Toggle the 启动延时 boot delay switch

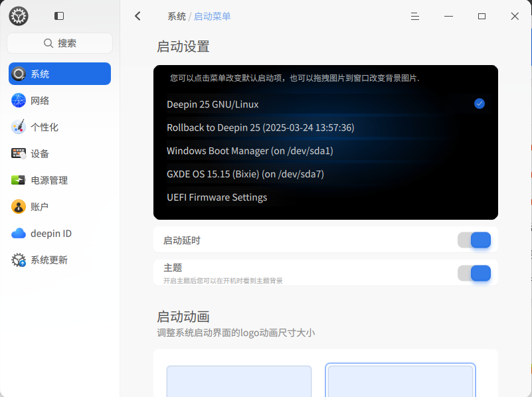coord(474,240)
